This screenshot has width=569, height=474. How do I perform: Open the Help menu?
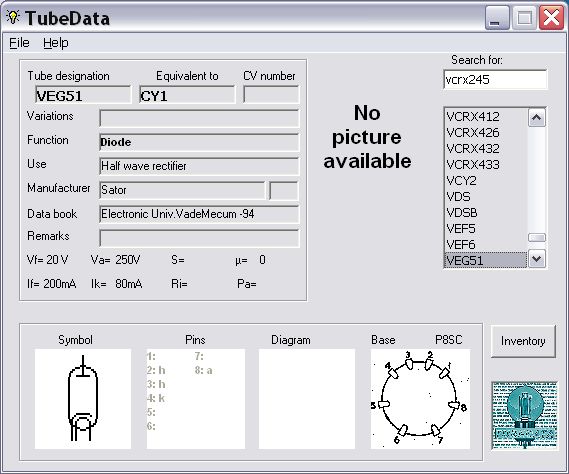[x=56, y=43]
